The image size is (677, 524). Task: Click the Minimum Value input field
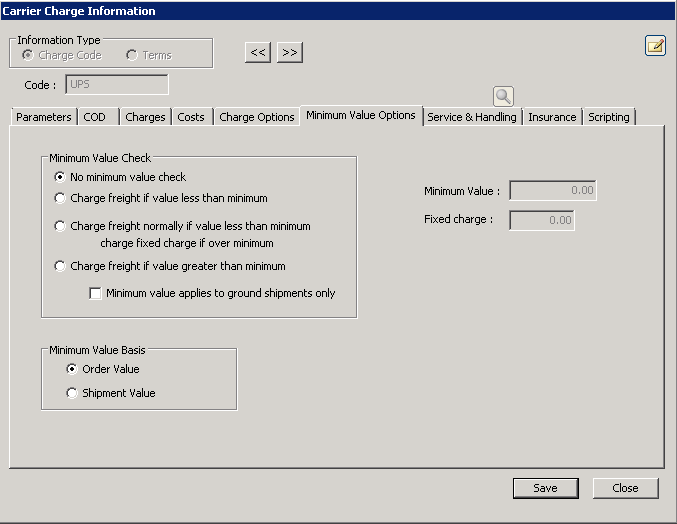coord(552,190)
